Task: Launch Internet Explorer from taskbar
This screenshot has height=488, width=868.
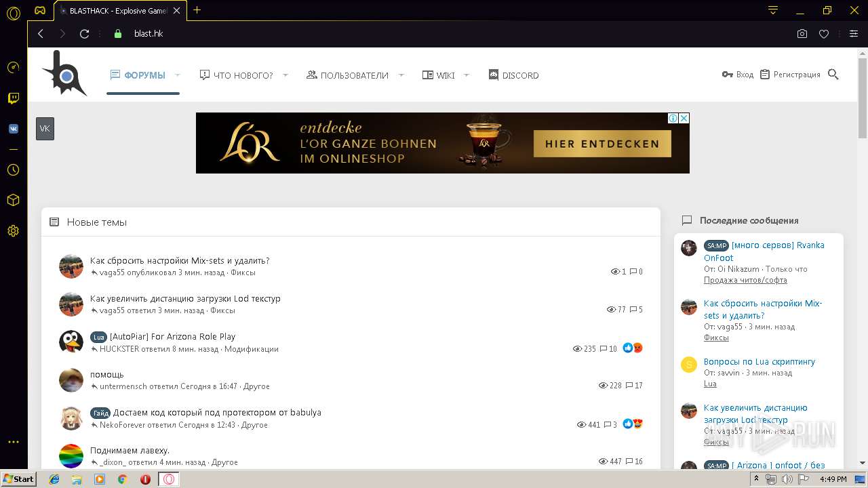Action: pyautogui.click(x=54, y=479)
